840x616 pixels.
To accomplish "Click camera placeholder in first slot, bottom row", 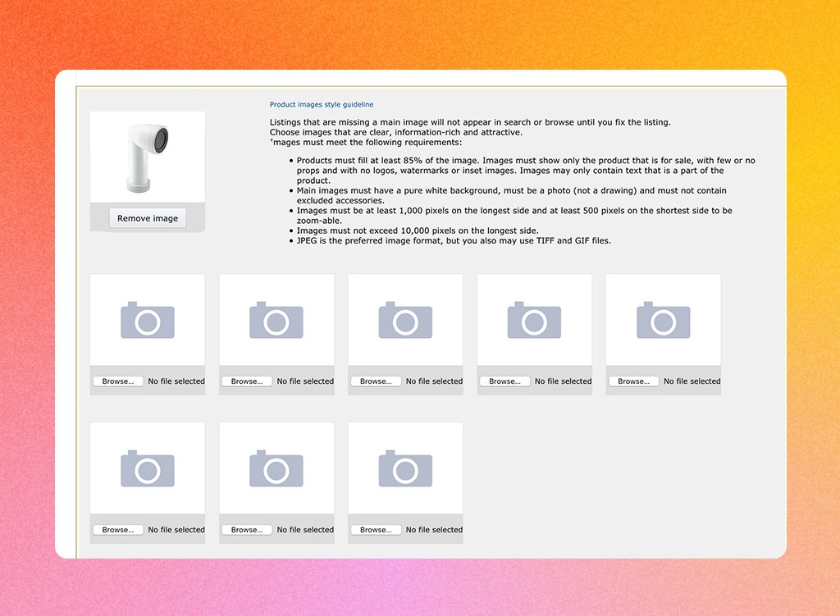I will pyautogui.click(x=148, y=468).
